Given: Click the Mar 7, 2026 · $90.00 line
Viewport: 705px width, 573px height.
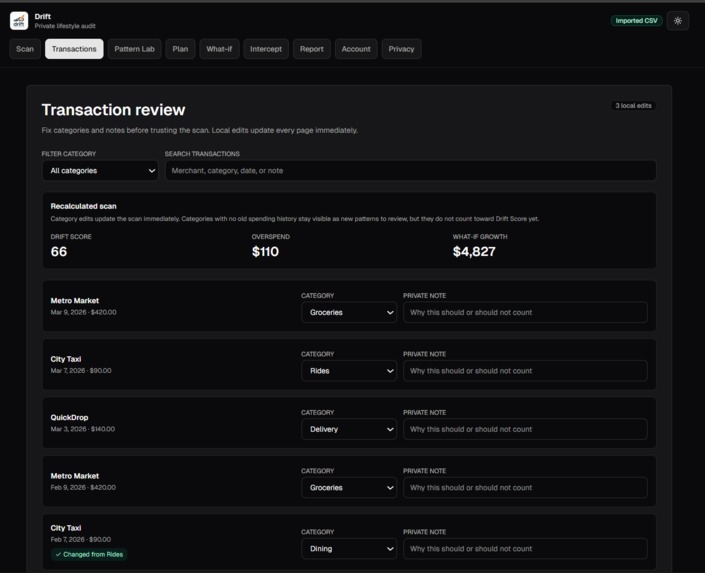Looking at the screenshot, I should (81, 371).
